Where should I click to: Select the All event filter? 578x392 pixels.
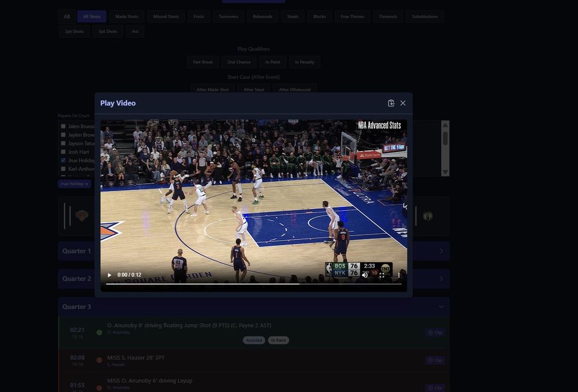66,17
